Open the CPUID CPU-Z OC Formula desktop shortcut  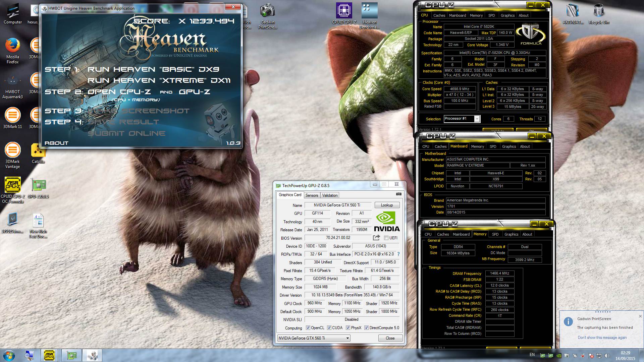point(13,190)
